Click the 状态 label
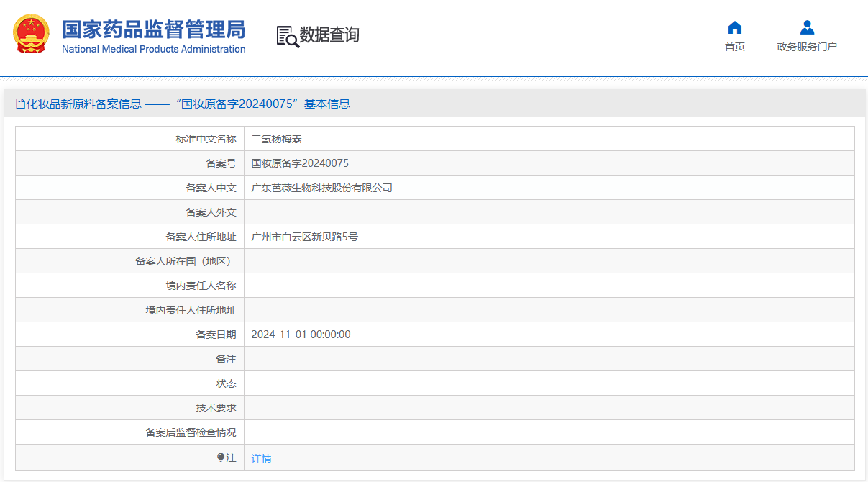 click(x=226, y=383)
